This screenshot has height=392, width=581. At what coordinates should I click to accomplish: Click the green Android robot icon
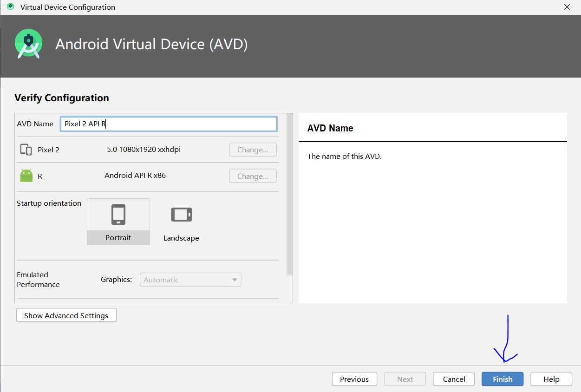tap(26, 176)
